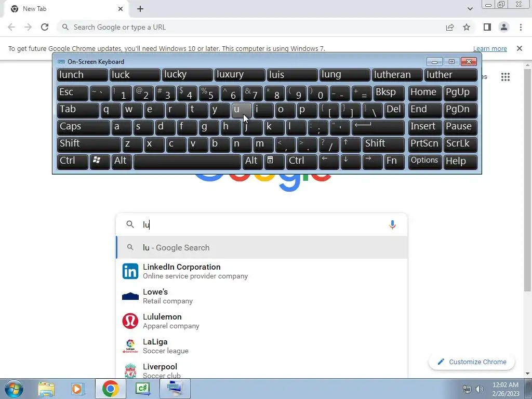
Task: Tap the right arrow key
Action: pos(372,162)
